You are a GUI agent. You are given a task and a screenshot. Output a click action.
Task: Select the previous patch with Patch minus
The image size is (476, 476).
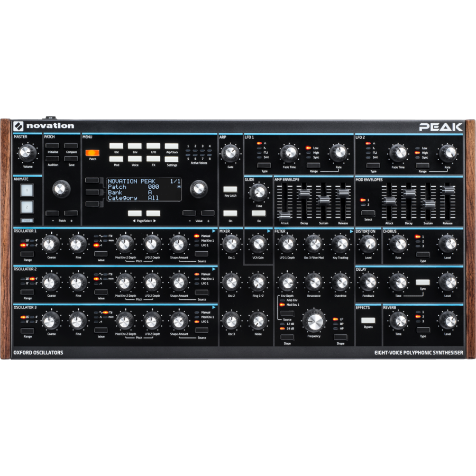(x=52, y=213)
